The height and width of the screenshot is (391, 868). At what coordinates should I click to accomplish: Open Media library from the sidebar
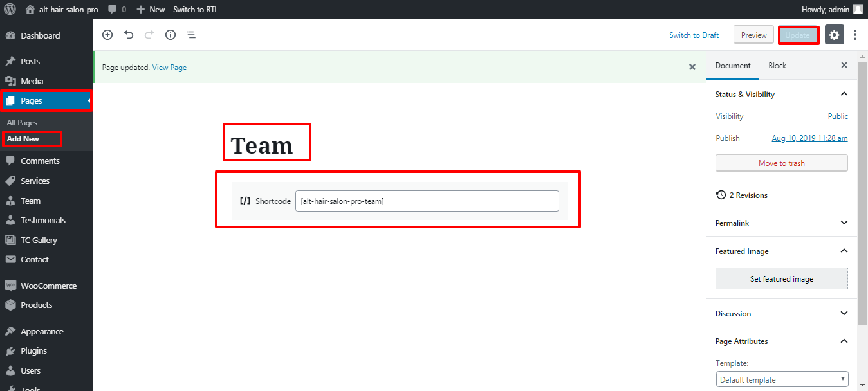[x=46, y=81]
